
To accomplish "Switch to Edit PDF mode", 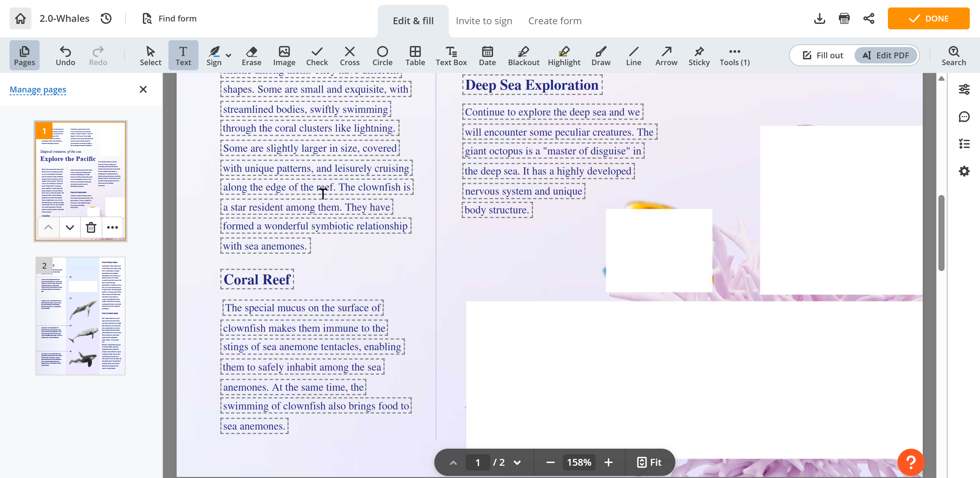I will click(x=886, y=55).
